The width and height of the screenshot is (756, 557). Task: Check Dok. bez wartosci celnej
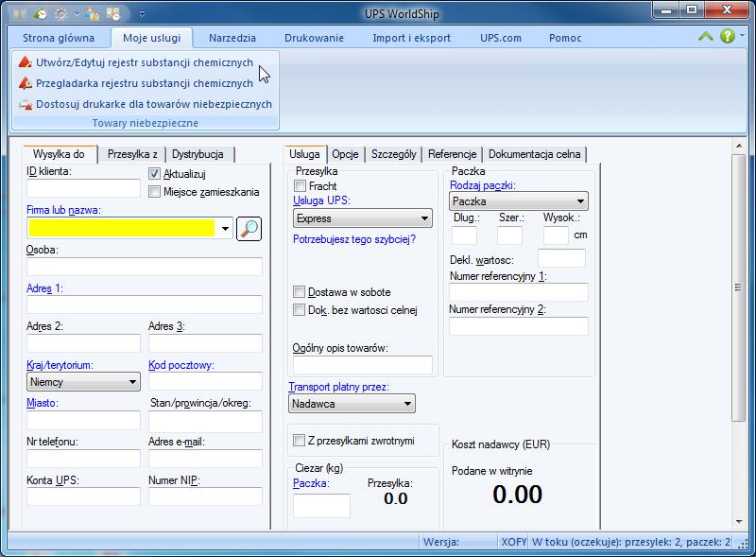coord(299,310)
